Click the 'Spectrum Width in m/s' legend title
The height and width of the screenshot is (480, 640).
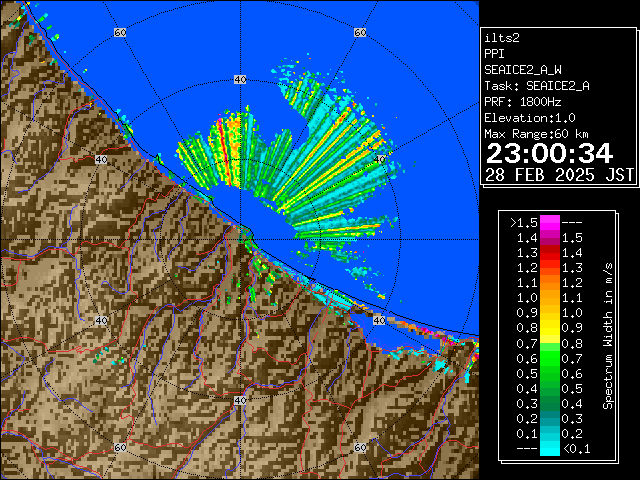coord(608,336)
